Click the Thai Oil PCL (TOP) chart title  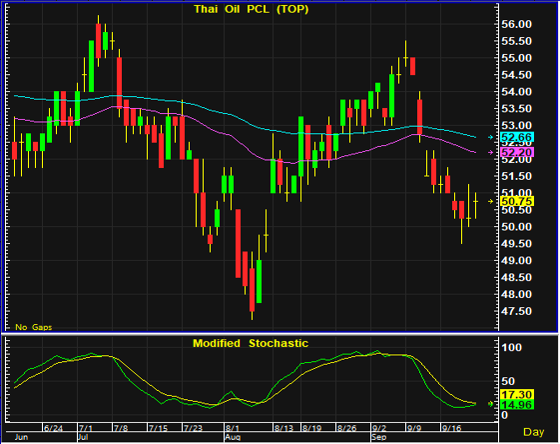(251, 9)
